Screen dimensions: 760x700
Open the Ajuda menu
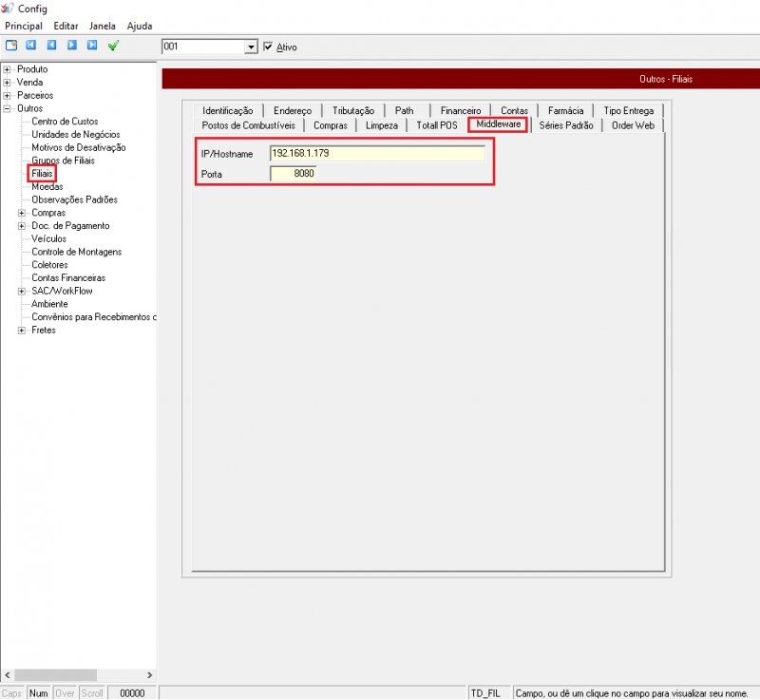[140, 26]
